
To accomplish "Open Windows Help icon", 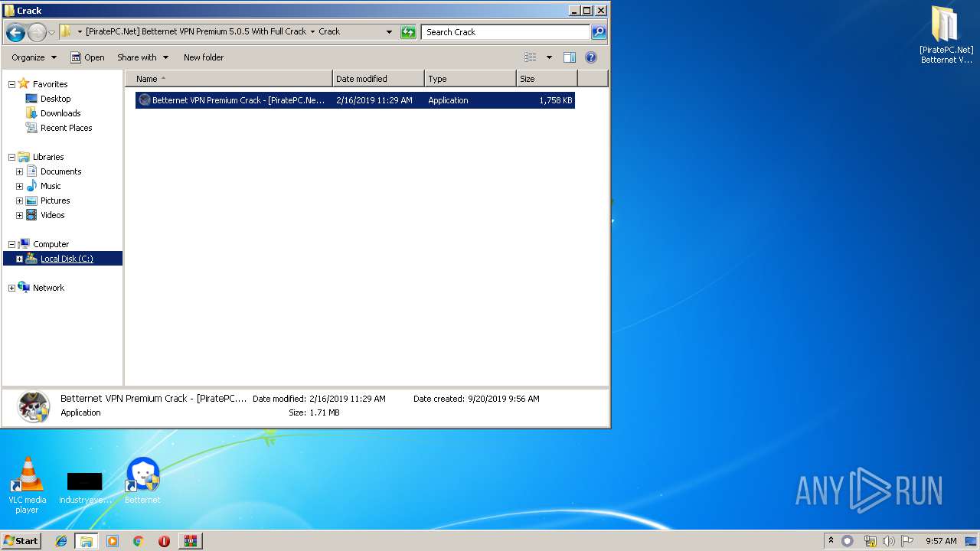I will click(x=590, y=57).
